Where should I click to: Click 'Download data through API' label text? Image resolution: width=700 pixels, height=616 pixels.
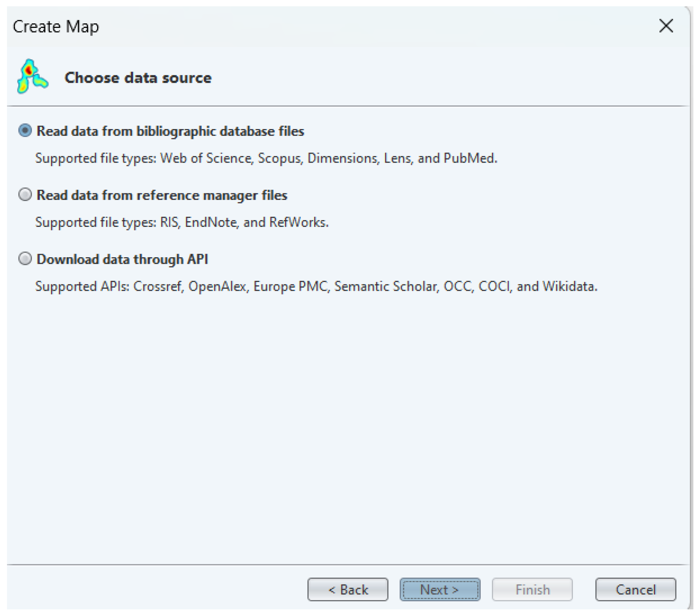click(x=122, y=259)
